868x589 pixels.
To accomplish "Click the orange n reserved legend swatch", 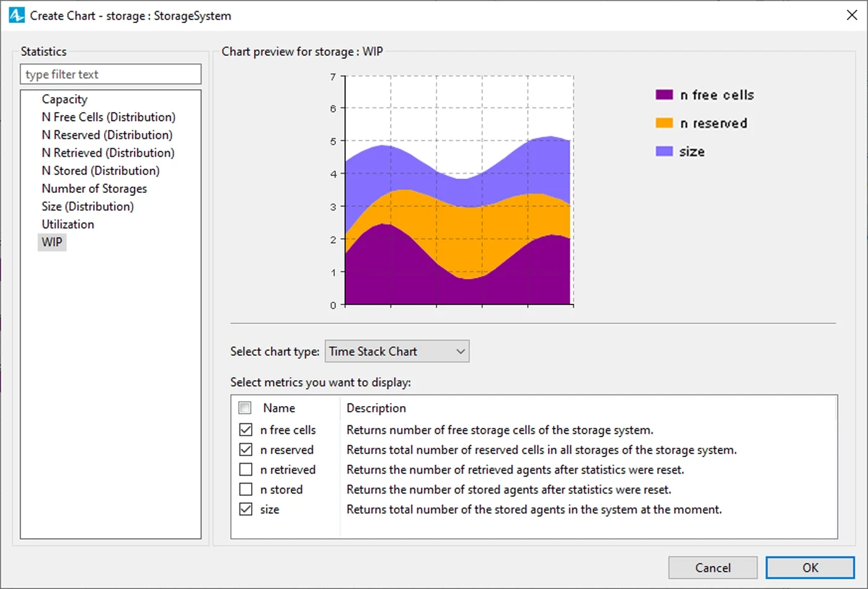I will tap(664, 123).
